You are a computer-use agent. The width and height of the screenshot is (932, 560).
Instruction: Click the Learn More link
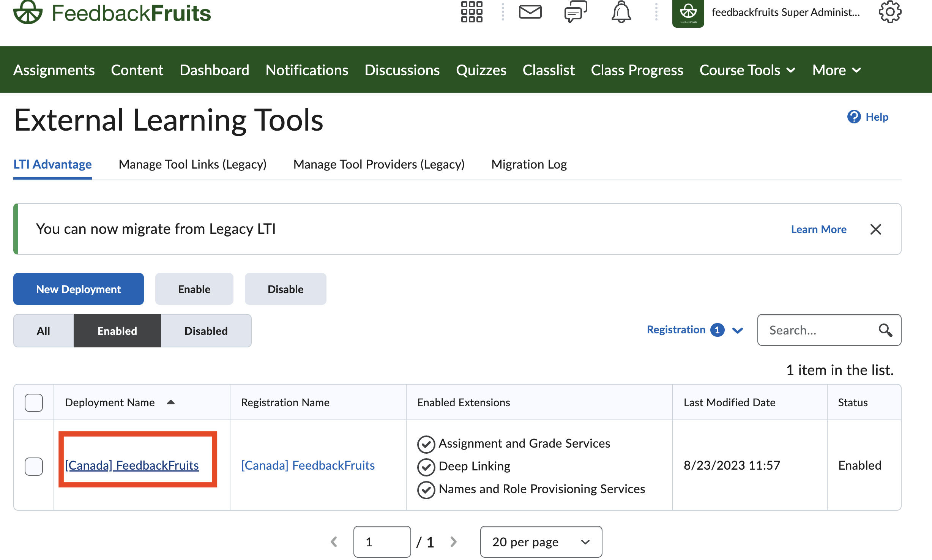819,229
